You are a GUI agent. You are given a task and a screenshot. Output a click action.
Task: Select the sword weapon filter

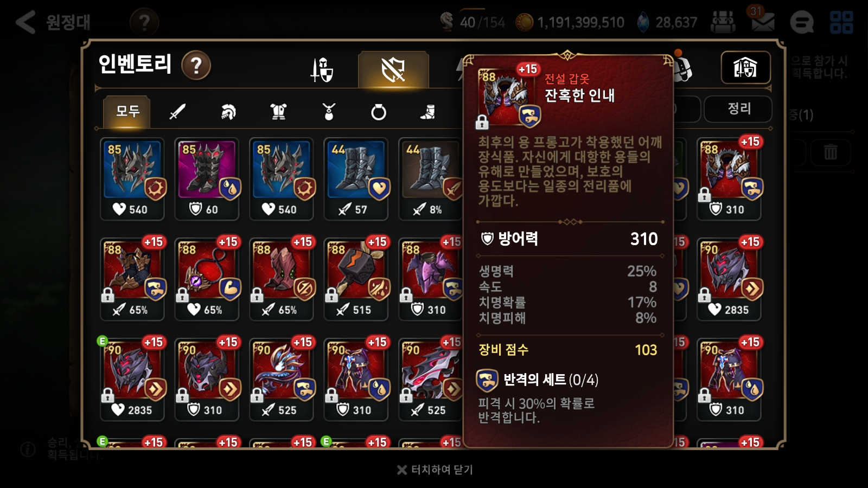tap(177, 112)
